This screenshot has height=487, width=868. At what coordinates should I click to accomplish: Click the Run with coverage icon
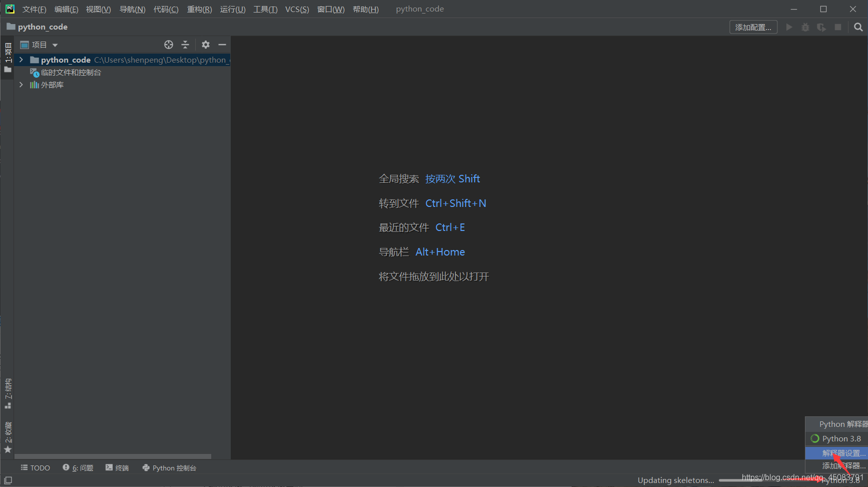pos(821,27)
